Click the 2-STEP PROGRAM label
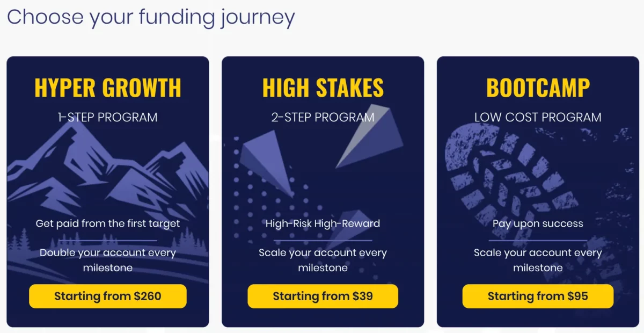 point(323,117)
